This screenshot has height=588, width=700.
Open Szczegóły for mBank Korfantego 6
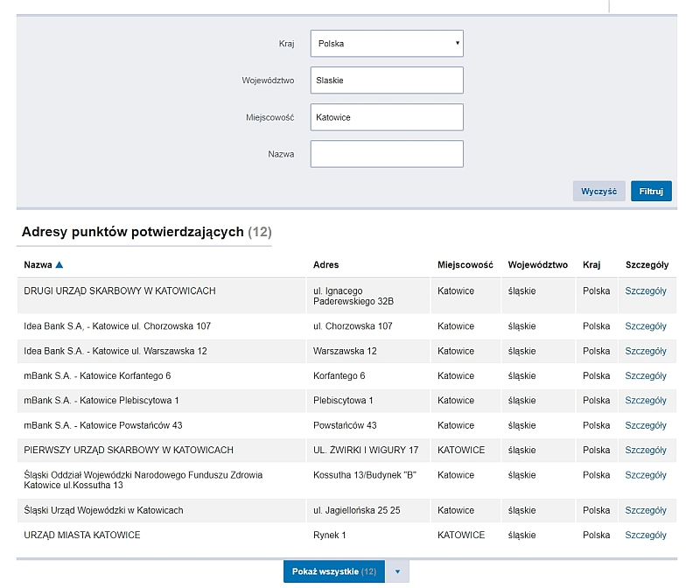pos(646,376)
